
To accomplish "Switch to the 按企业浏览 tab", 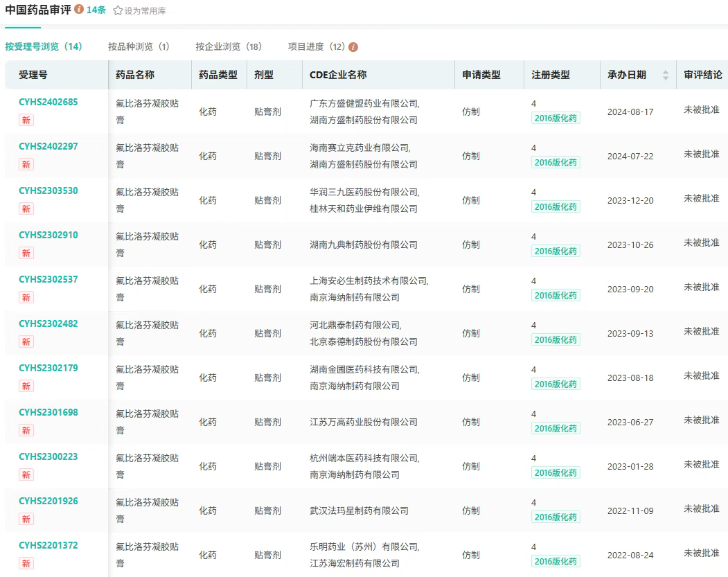I will pyautogui.click(x=229, y=46).
